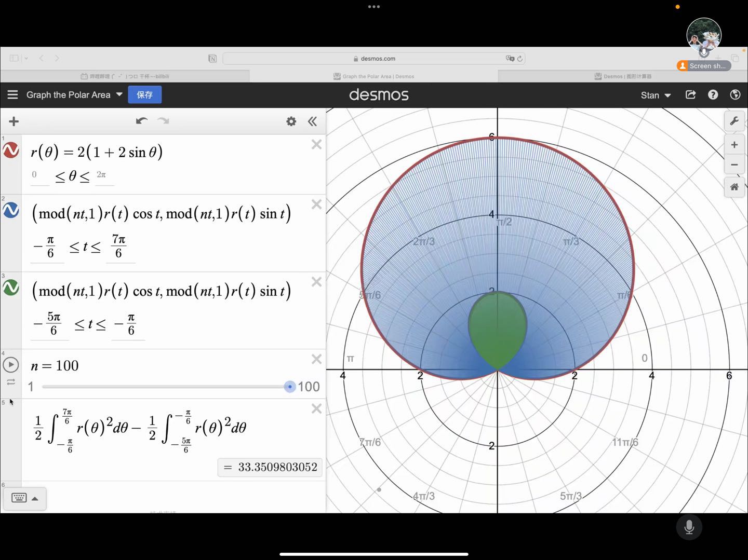Screen dimensions: 748x560
Task: Click the integral result 33.3509803052
Action: [270, 467]
